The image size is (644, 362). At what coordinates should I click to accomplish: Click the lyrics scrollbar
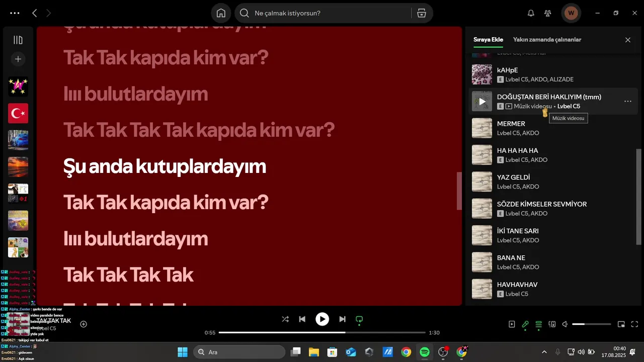(x=459, y=191)
